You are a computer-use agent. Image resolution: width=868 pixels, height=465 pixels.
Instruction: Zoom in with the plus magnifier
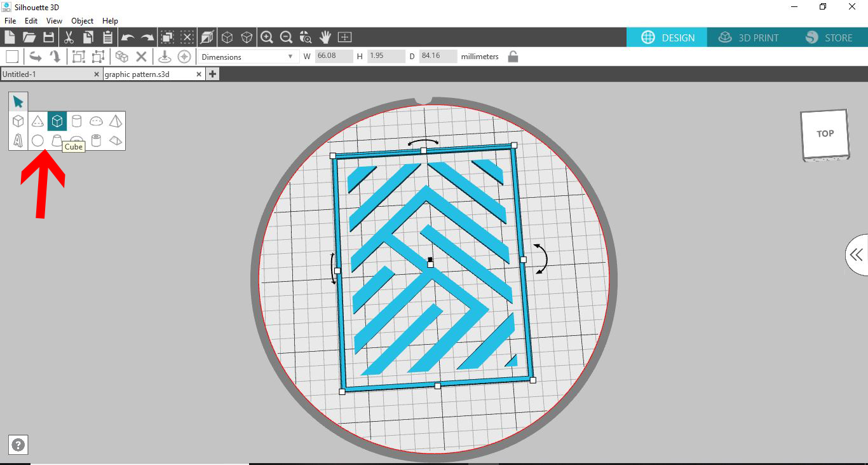point(267,37)
